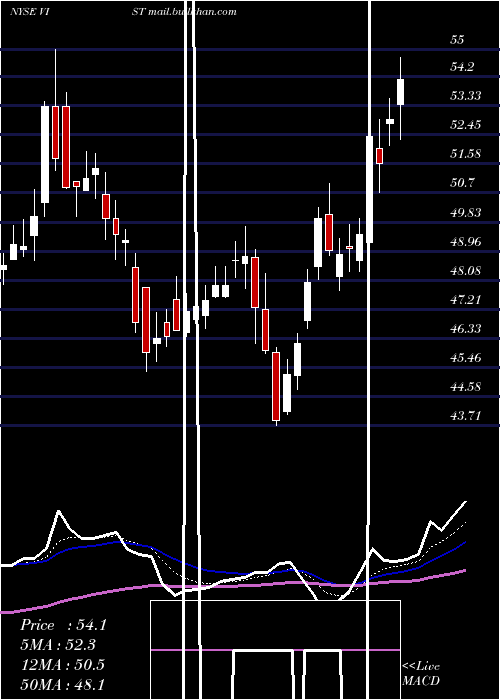The height and width of the screenshot is (700, 500).
Task: Select the 51.58 price axis label
Action: [466, 154]
